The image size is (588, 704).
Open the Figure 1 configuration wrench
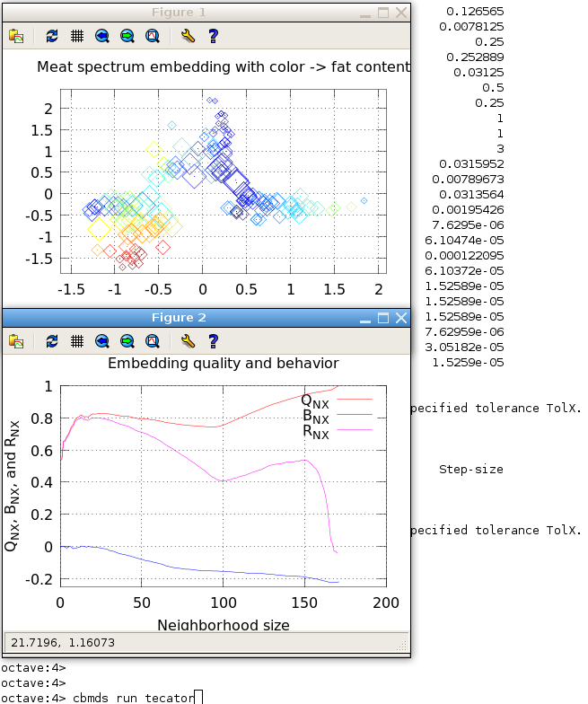(188, 36)
